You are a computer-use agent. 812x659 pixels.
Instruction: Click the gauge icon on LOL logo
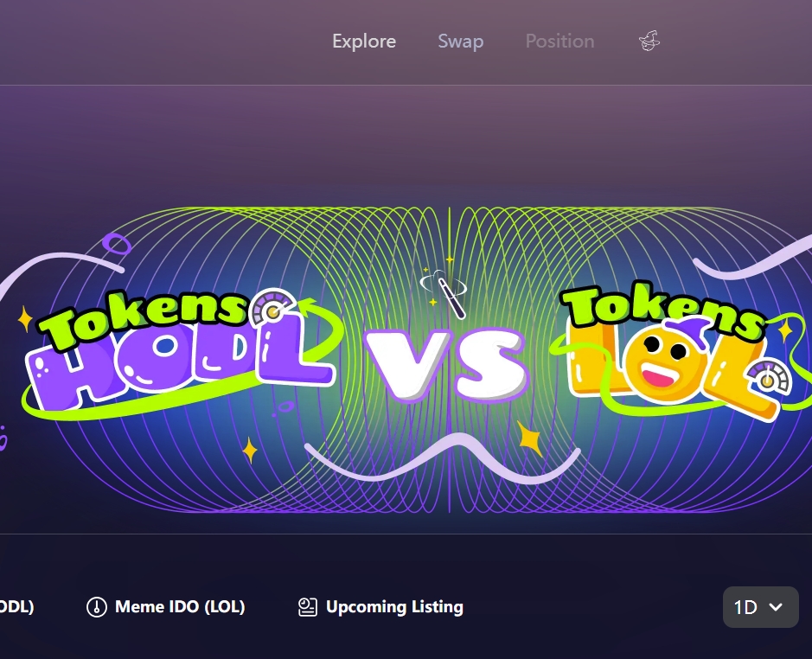tap(769, 378)
